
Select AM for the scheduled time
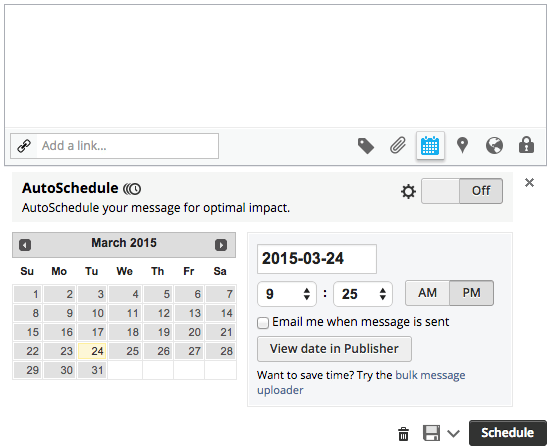[427, 293]
